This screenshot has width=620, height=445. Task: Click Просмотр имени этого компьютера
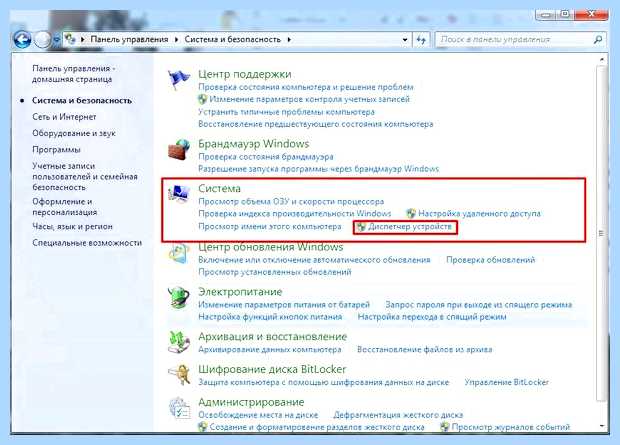click(270, 227)
